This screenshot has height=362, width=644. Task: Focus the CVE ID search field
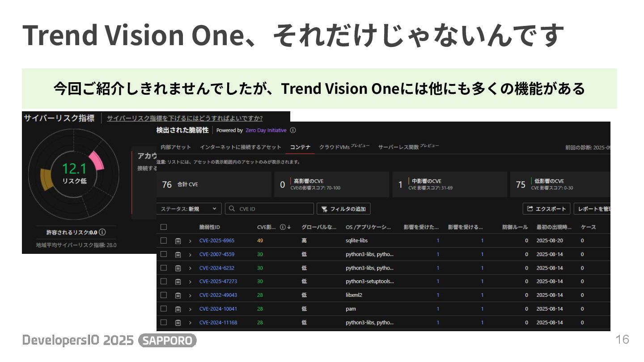pos(269,209)
